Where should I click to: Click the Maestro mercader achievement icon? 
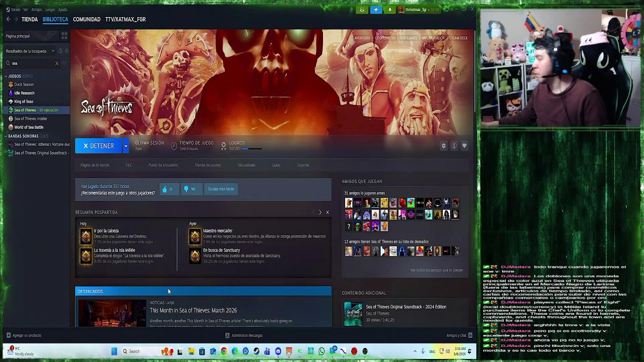point(195,236)
